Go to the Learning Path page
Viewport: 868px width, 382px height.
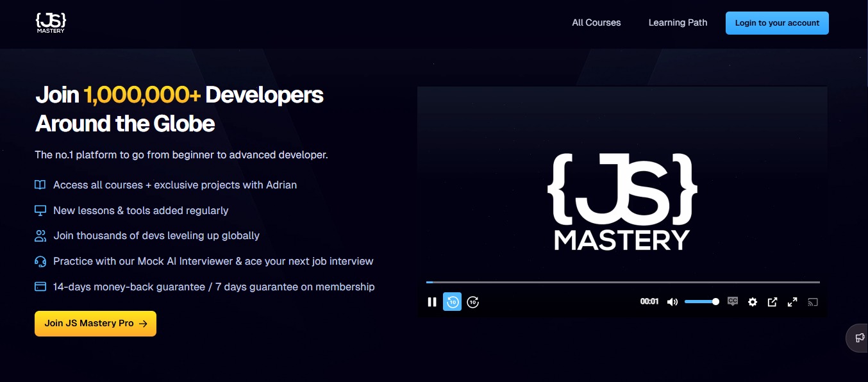pyautogui.click(x=678, y=22)
